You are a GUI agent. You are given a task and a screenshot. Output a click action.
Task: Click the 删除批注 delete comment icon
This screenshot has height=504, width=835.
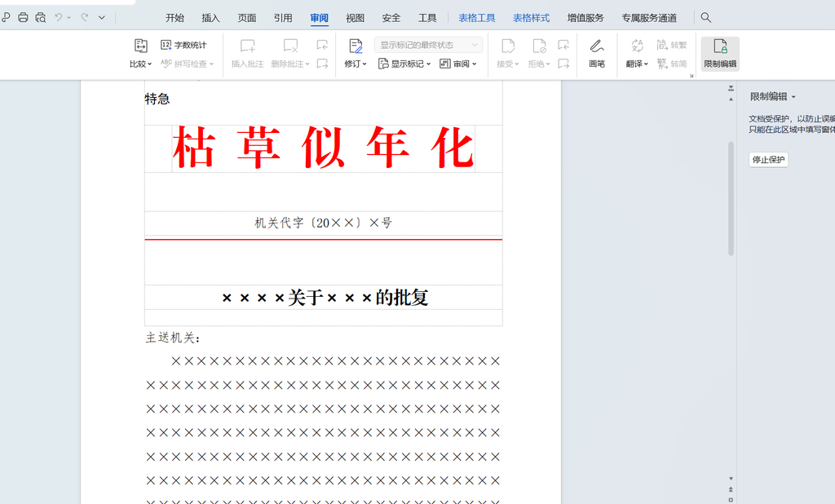[290, 46]
